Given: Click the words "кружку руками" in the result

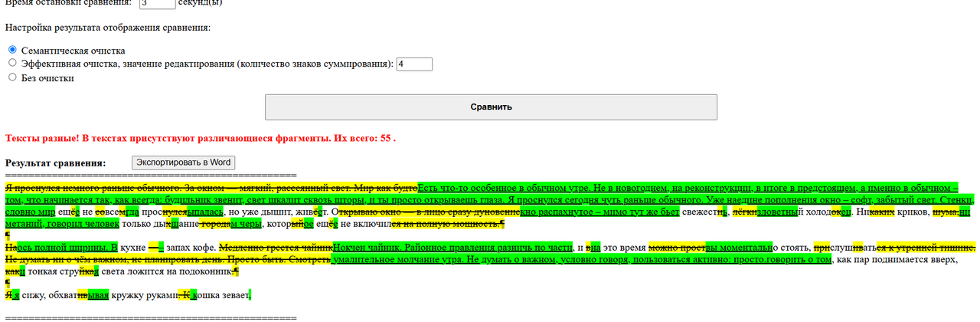Looking at the screenshot, I should 145,294.
